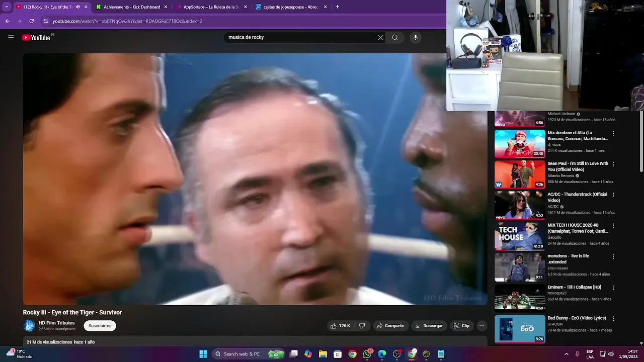This screenshot has width=644, height=362.
Task: Open Microsoft Store from the taskbar
Action: (338, 354)
